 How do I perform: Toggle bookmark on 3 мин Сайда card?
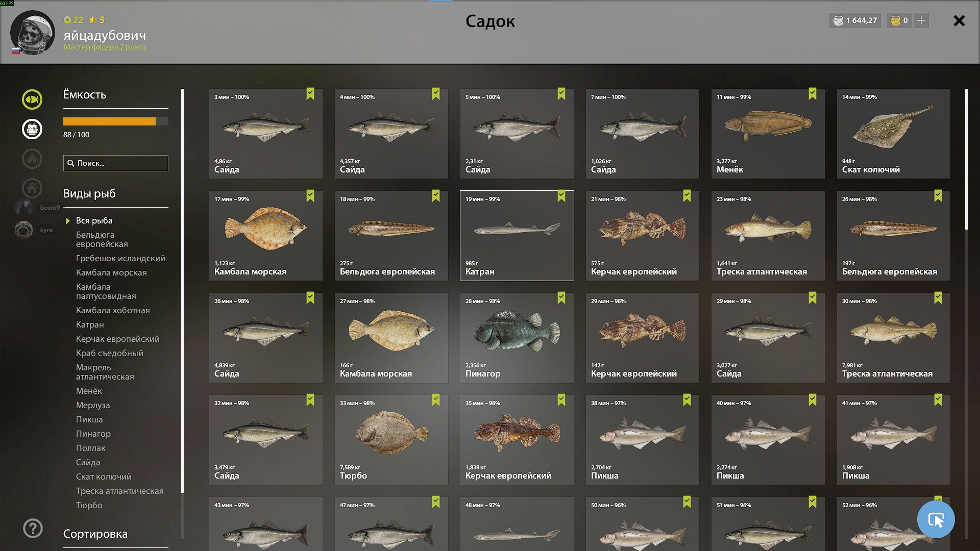(x=310, y=94)
